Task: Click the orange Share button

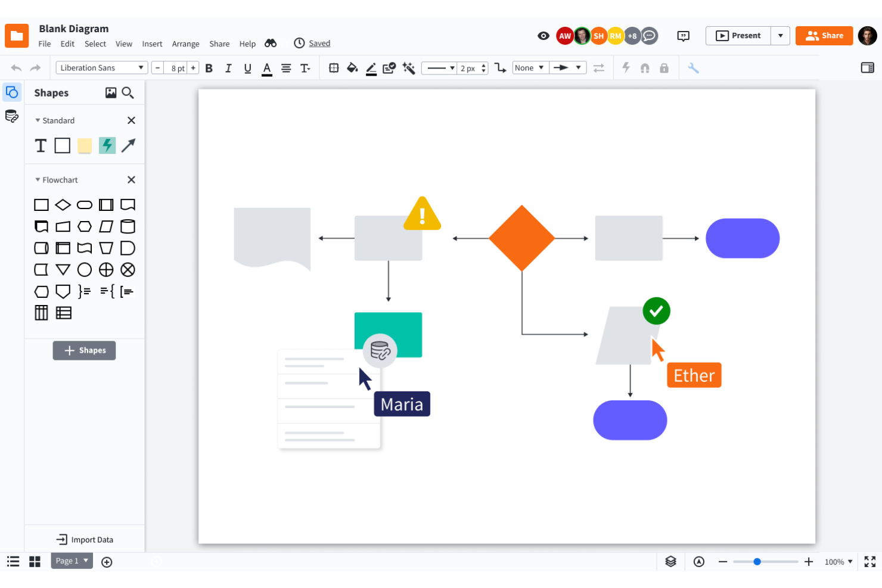Action: [824, 35]
